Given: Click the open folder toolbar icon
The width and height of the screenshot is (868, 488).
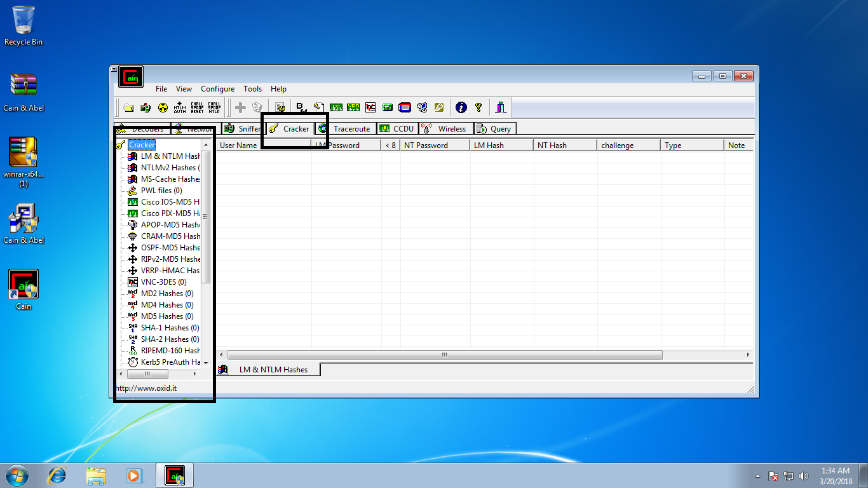Looking at the screenshot, I should tap(128, 108).
